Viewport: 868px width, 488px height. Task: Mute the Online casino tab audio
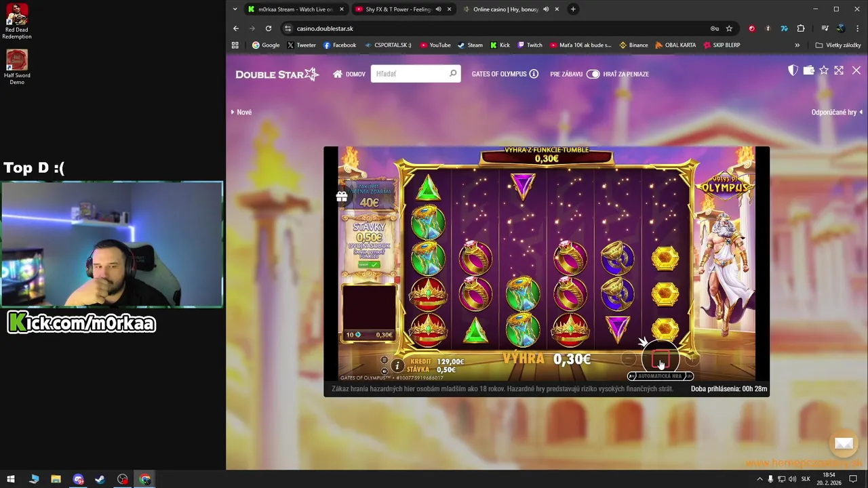pyautogui.click(x=546, y=9)
